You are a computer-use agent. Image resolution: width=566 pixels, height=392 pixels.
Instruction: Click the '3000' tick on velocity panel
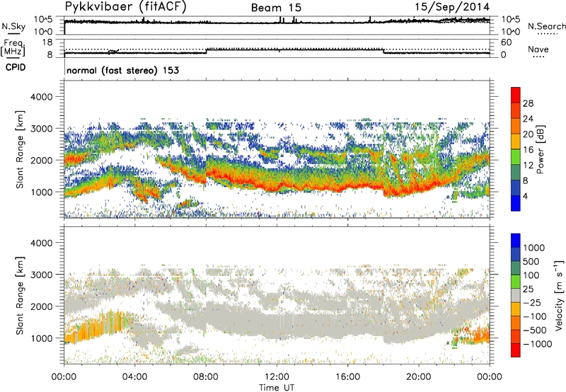point(41,275)
